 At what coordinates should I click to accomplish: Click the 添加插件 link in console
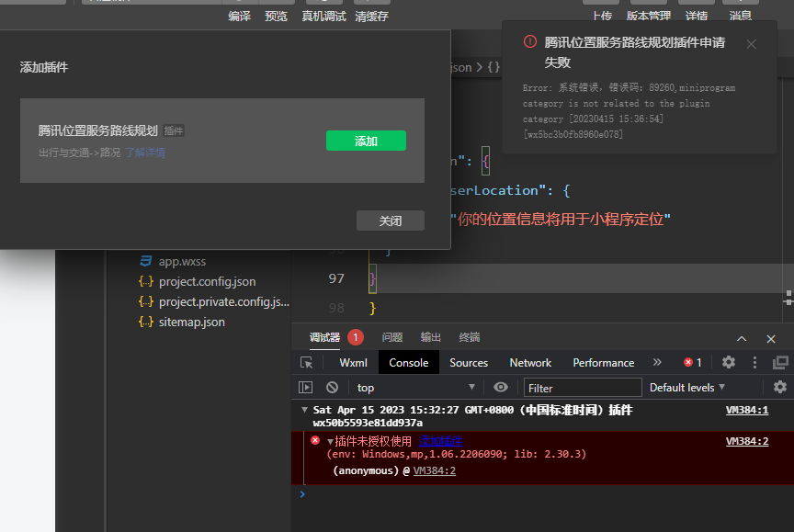tap(440, 441)
